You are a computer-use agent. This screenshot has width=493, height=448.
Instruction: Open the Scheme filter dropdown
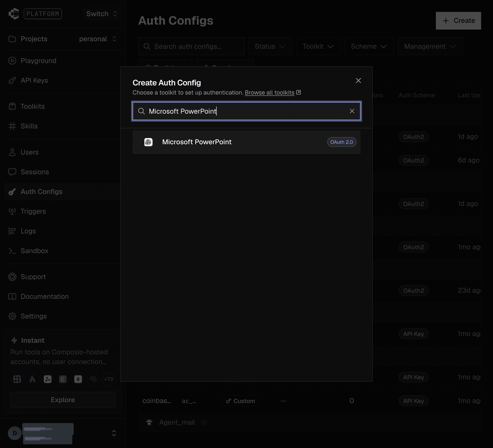(x=369, y=46)
